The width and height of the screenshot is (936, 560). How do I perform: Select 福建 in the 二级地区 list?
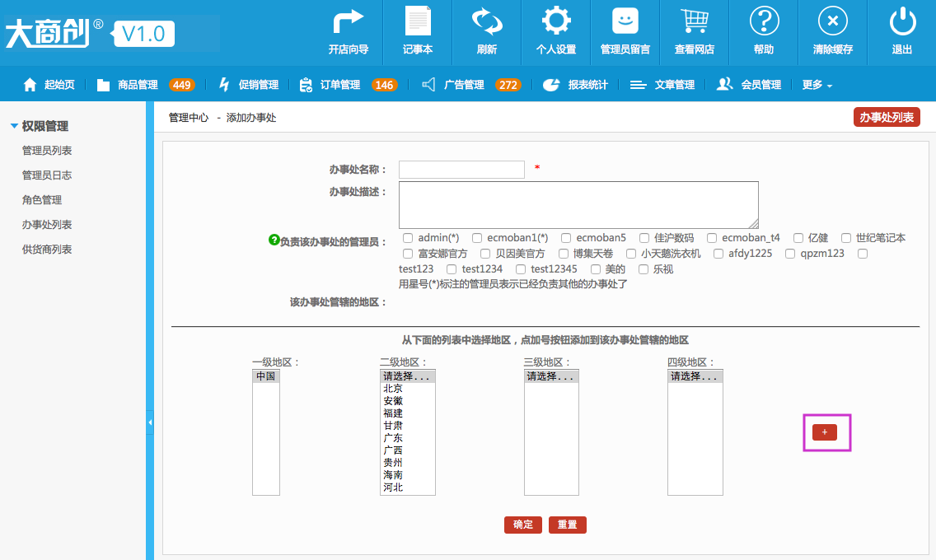pyautogui.click(x=407, y=413)
